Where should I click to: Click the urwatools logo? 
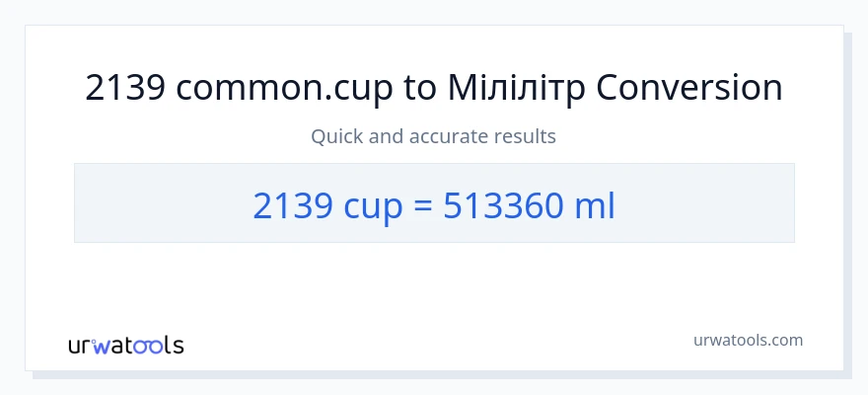click(x=126, y=345)
